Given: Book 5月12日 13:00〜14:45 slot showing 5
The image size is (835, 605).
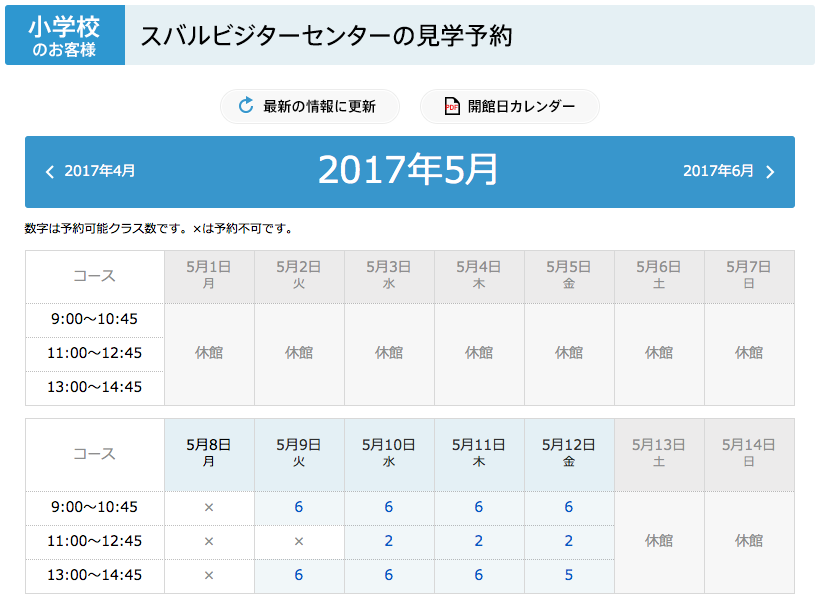Looking at the screenshot, I should (x=569, y=575).
